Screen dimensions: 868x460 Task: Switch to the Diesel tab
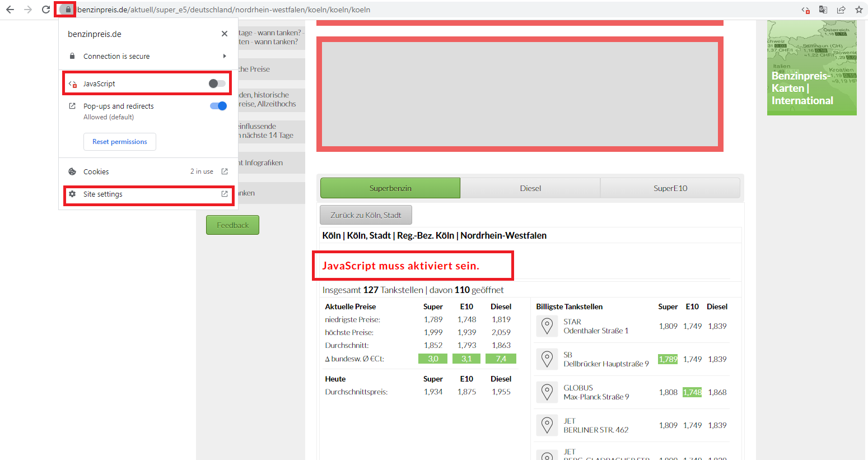530,188
